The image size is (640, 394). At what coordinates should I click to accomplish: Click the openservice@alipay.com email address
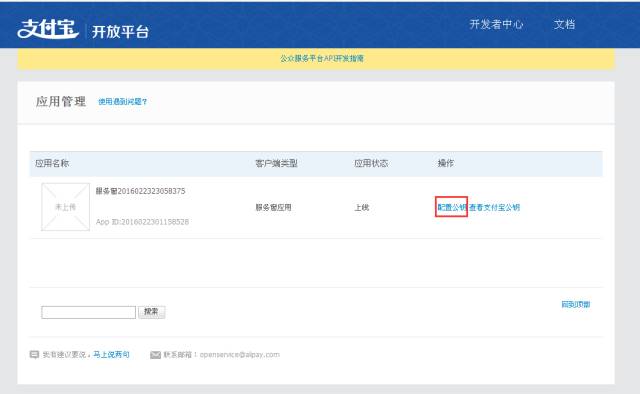[x=240, y=354]
